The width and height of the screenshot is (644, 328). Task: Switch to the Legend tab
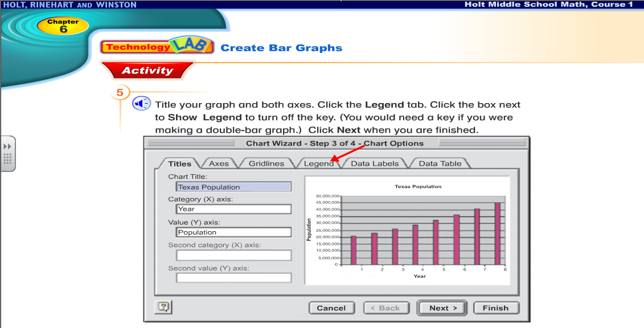click(318, 163)
